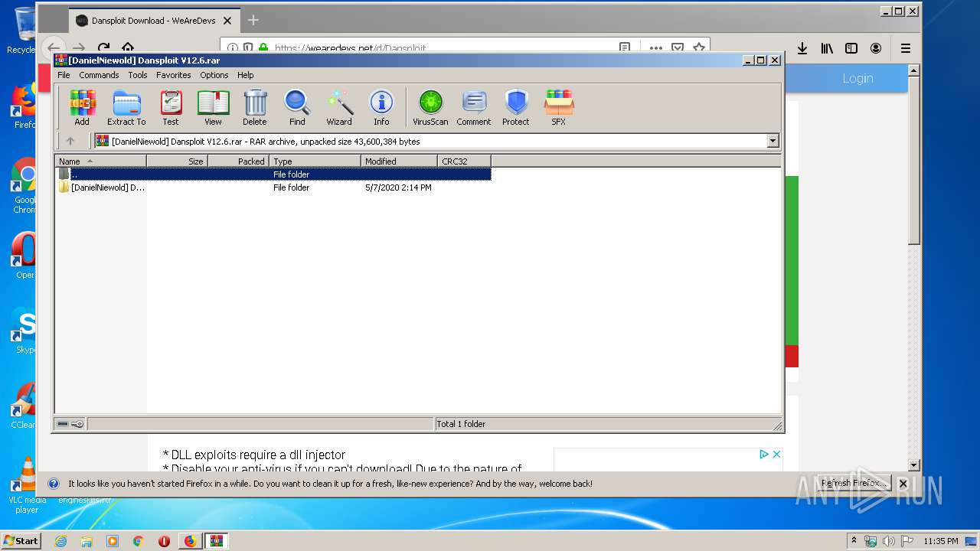Screen dimensions: 980x551
Task: Open Recycle Bin on desktop
Action: tap(23, 31)
